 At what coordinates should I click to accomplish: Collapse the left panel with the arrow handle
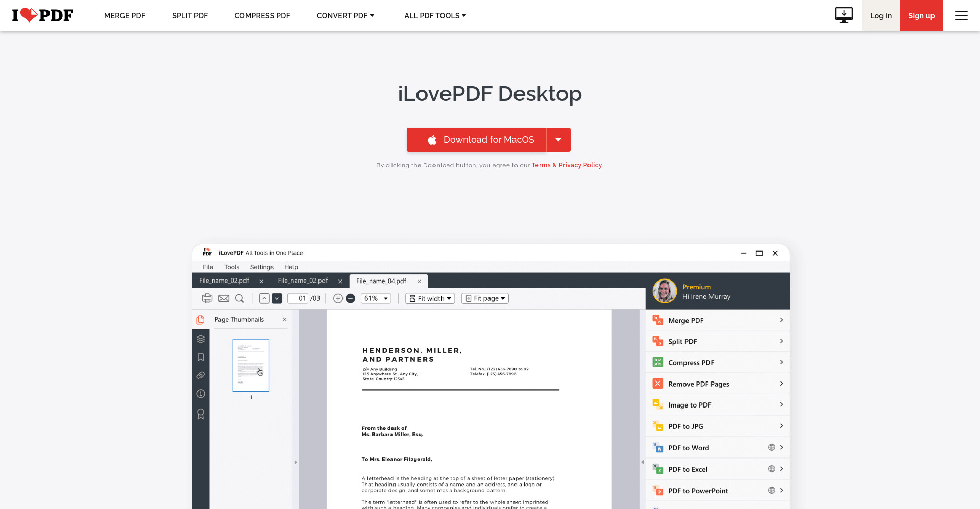point(296,462)
